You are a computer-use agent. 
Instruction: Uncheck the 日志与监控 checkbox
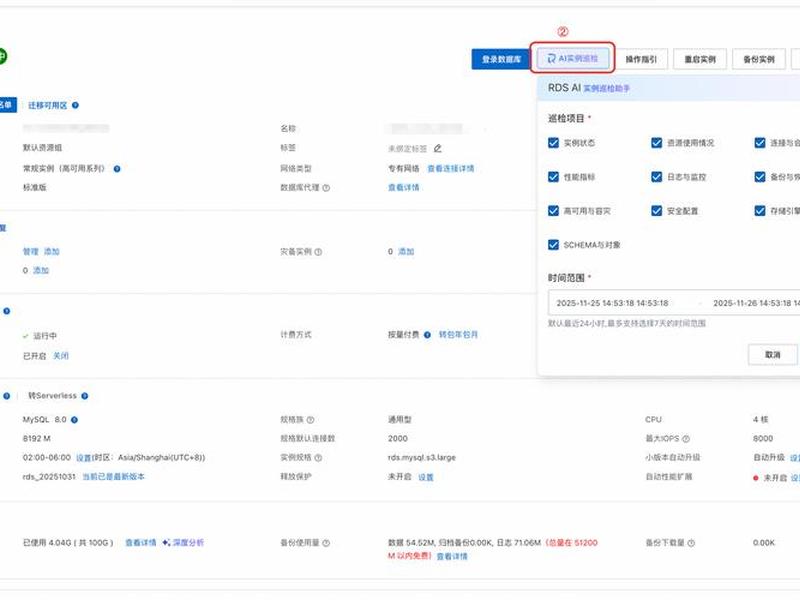tap(657, 177)
